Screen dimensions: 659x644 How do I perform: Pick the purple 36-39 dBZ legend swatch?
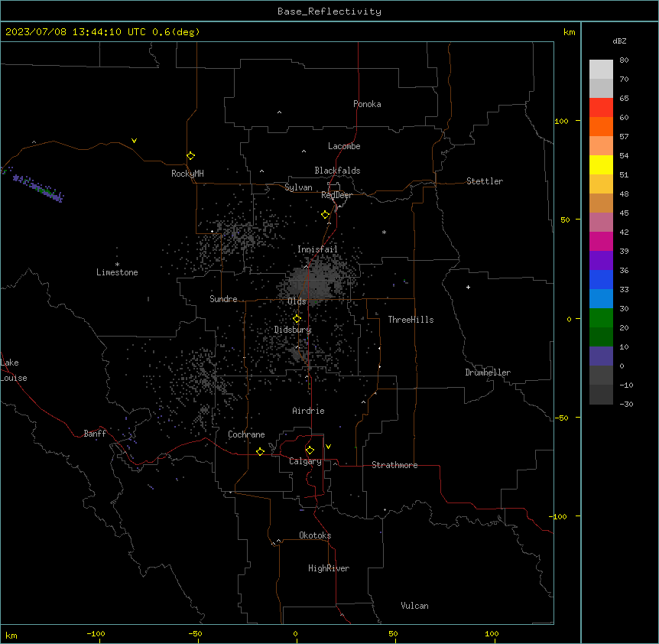coord(601,260)
